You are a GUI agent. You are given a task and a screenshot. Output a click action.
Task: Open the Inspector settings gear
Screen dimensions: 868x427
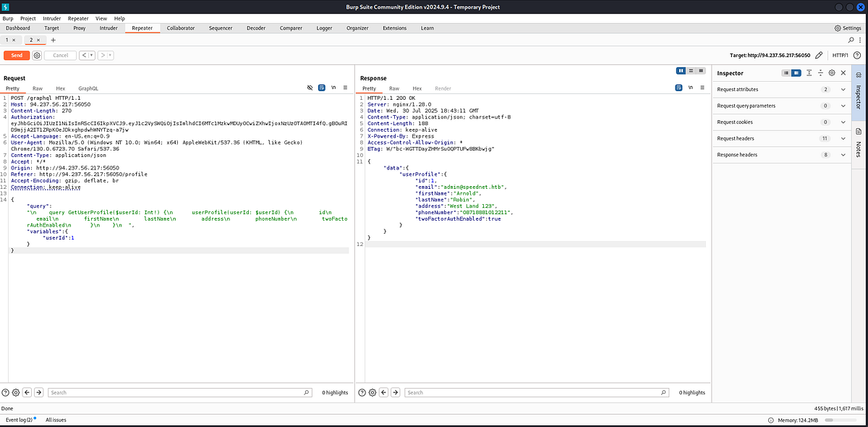click(832, 73)
